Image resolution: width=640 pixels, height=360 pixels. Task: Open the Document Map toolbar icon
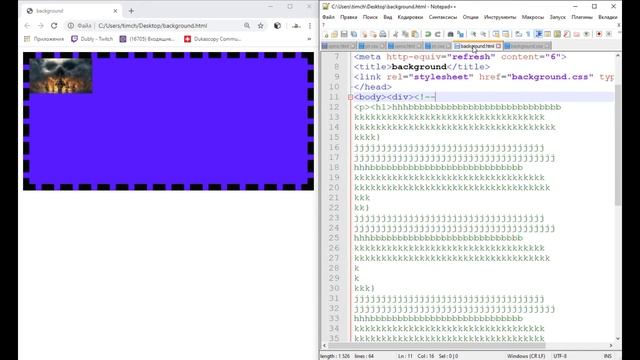[557, 34]
